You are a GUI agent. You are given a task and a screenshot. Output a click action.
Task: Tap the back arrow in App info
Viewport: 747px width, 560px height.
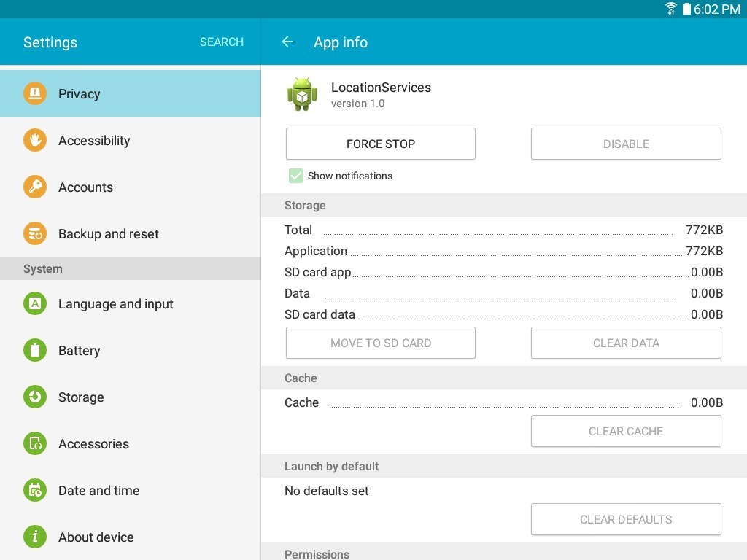(287, 42)
